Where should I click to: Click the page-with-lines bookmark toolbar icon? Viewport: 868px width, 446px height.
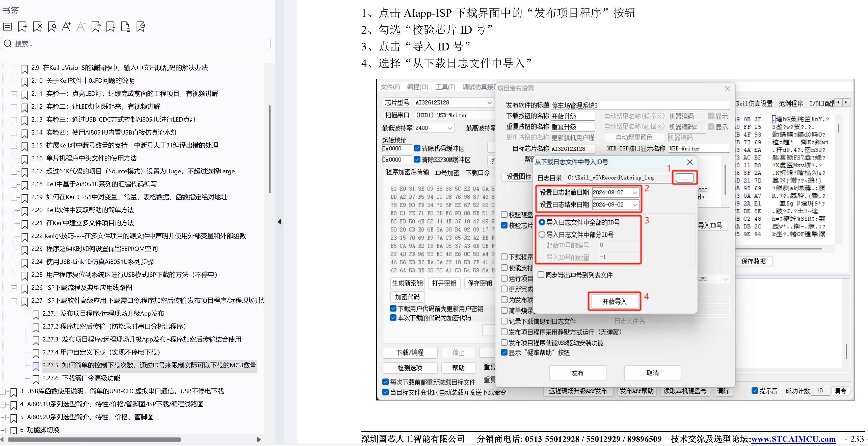[x=125, y=27]
